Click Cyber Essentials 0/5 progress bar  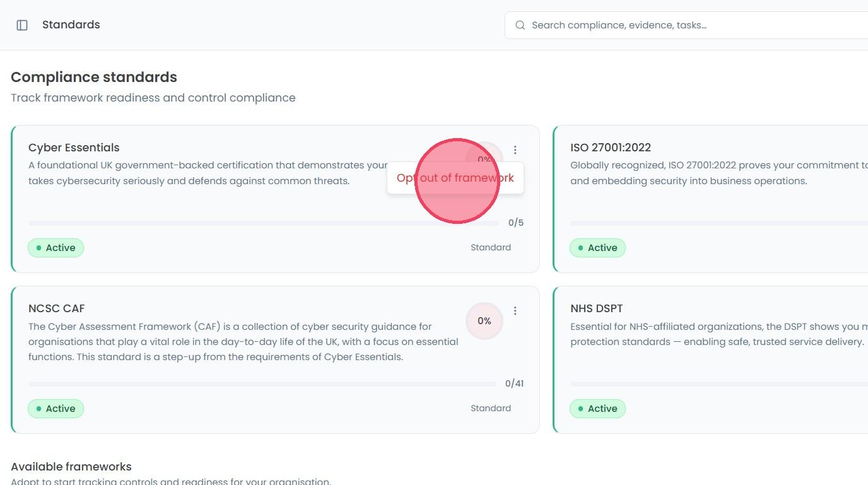click(x=264, y=223)
